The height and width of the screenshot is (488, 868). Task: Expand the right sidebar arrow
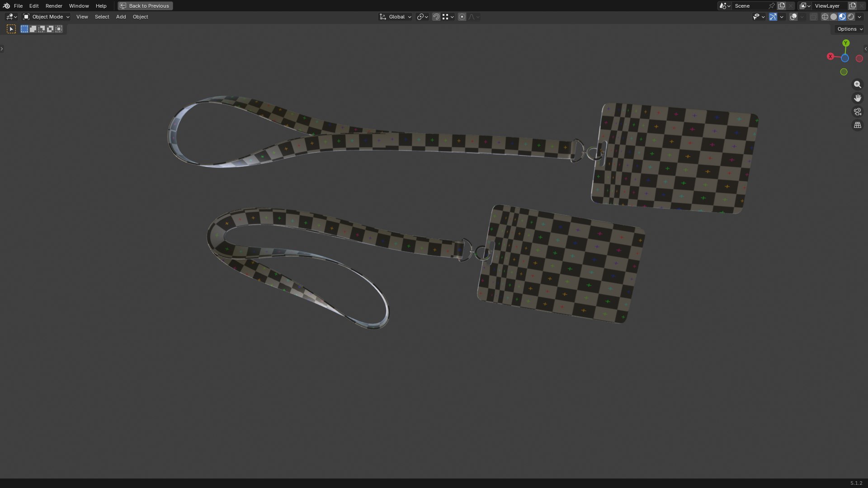866,49
